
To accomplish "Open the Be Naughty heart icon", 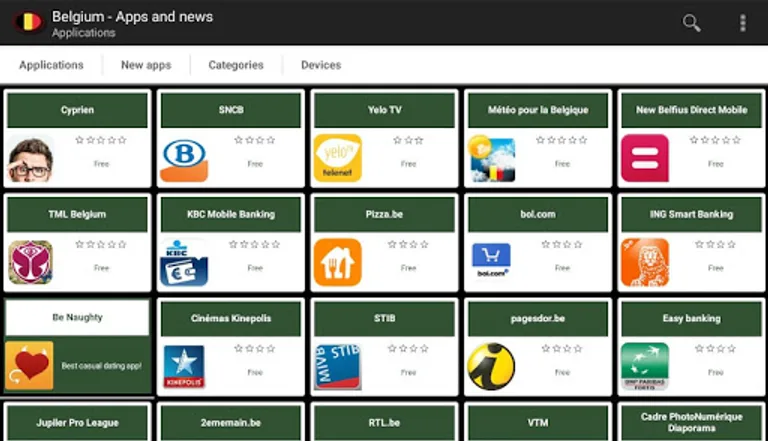I will click(x=29, y=366).
